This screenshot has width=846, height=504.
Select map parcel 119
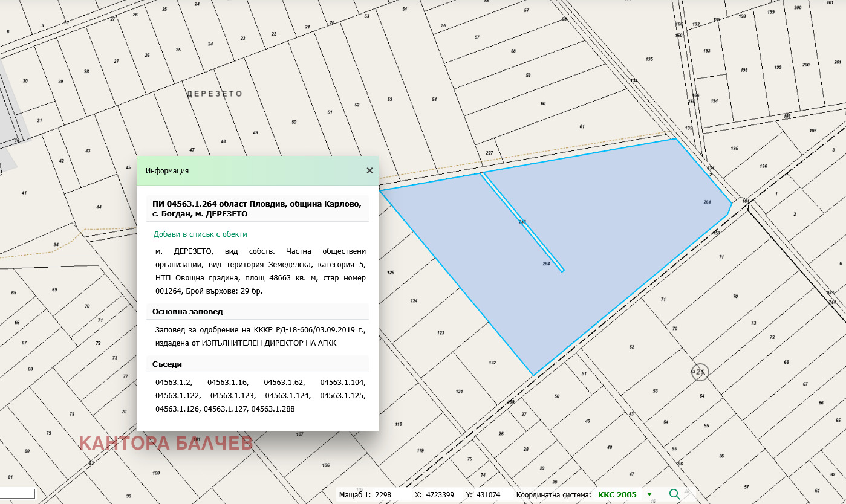420,451
